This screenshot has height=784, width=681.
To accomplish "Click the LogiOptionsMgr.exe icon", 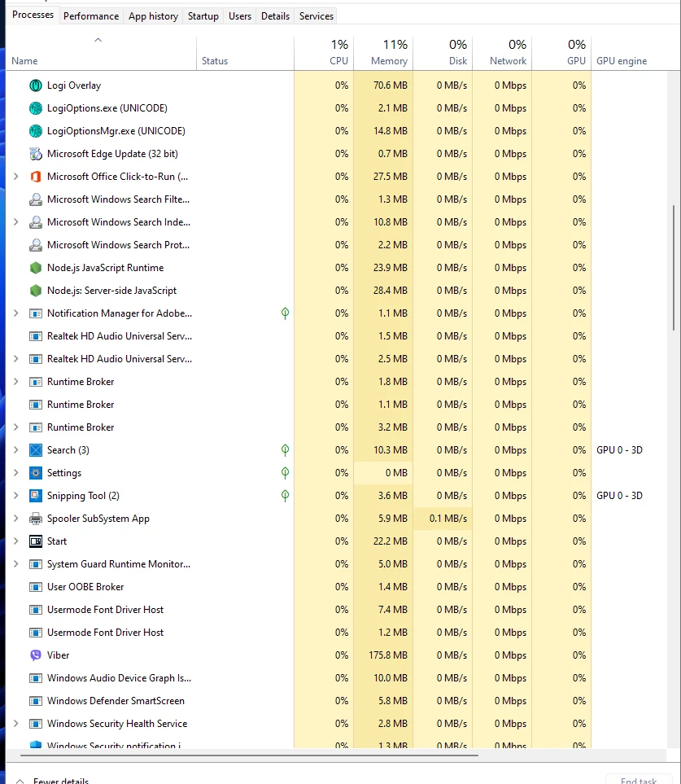I will (x=36, y=131).
